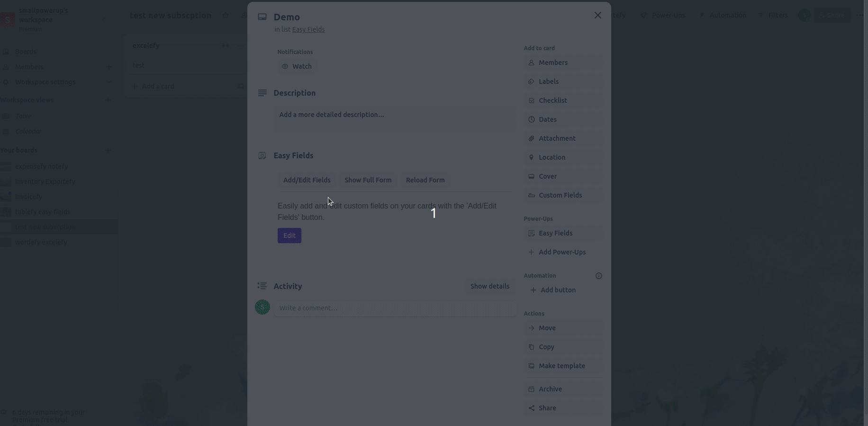The width and height of the screenshot is (868, 426).
Task: Click the Members icon in Add to card
Action: 531,63
